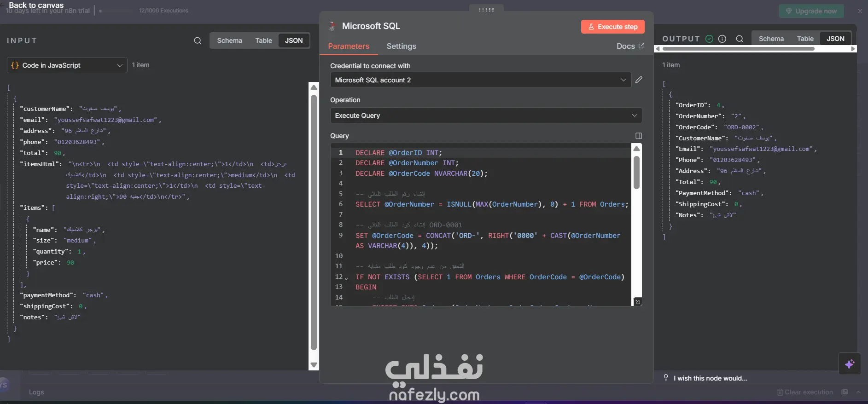Click the OUTPUT horizontal scroll-left arrow

(658, 48)
